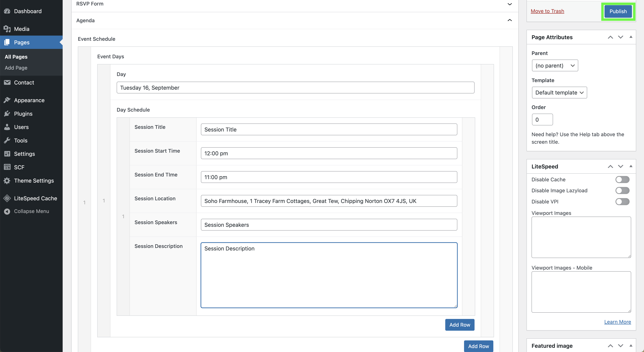
Task: Click the Contact envelope icon
Action: (7, 83)
